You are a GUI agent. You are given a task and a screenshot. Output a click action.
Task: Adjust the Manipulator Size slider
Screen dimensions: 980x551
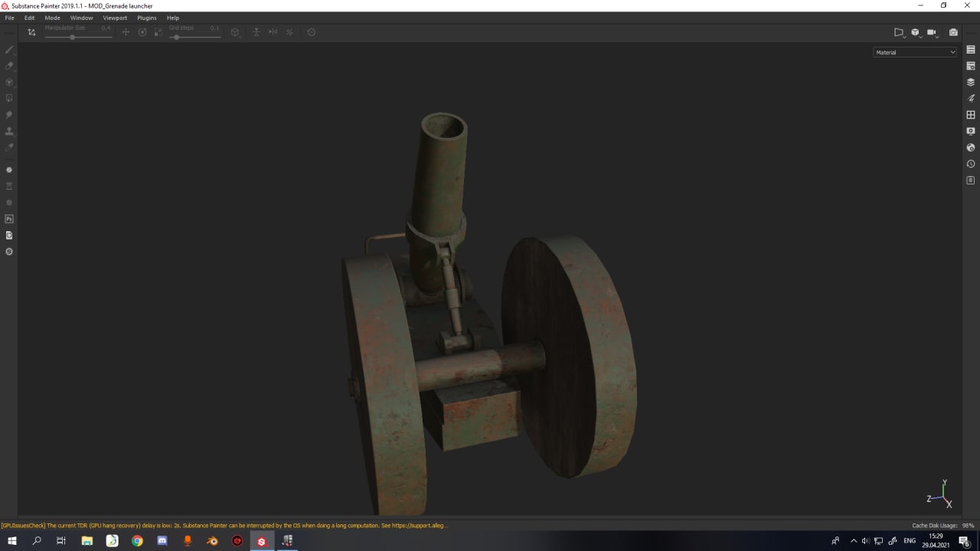point(79,37)
